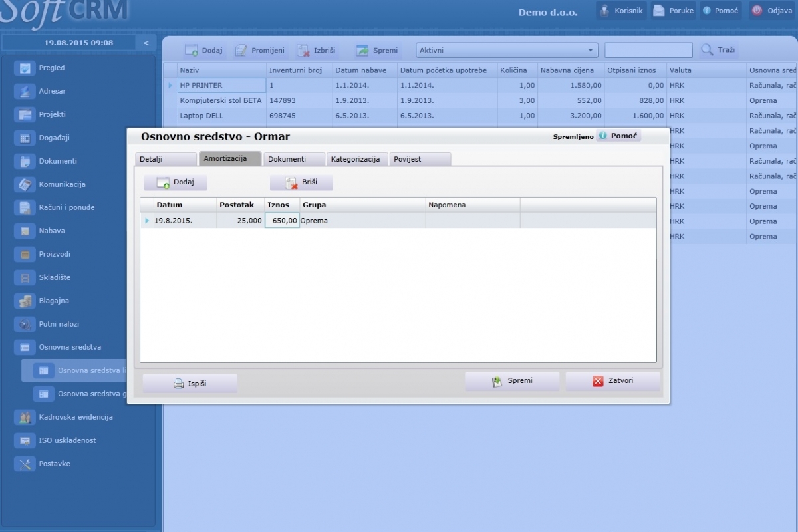Open the Proizvodi sidebar icon

25,254
